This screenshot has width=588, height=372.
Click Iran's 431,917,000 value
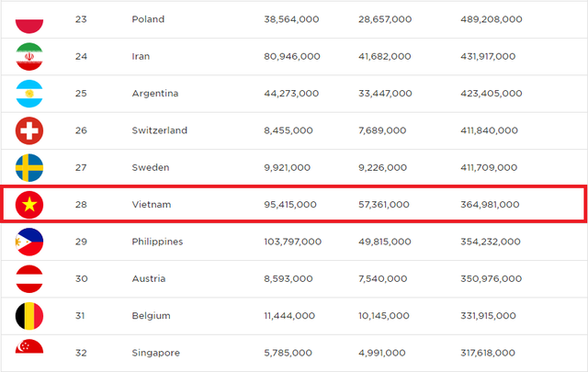point(490,57)
